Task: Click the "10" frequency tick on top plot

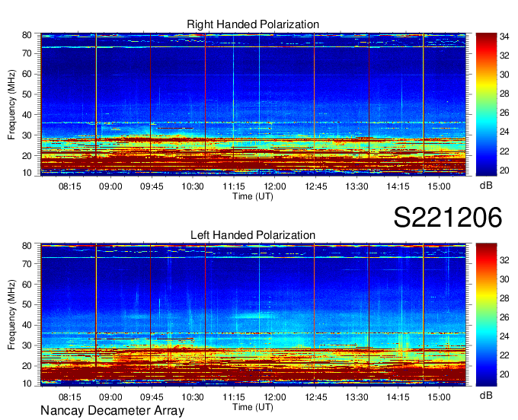Action: coord(27,173)
